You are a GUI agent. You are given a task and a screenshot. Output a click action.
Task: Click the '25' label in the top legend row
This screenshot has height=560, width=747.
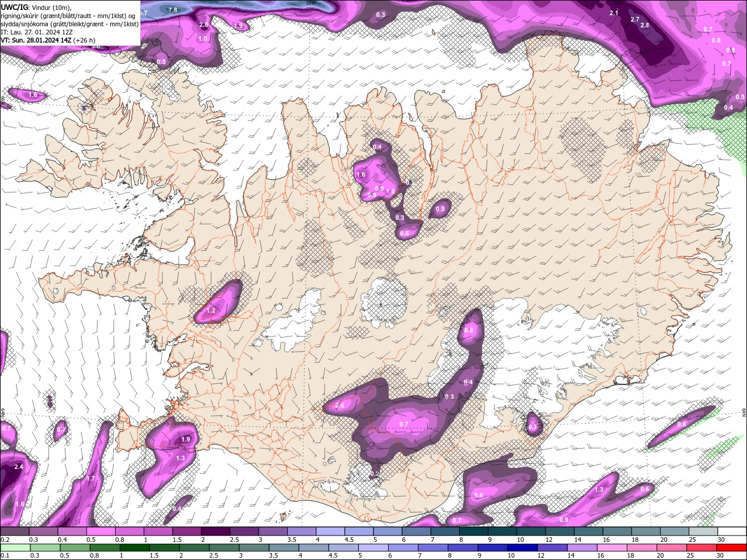point(692,540)
